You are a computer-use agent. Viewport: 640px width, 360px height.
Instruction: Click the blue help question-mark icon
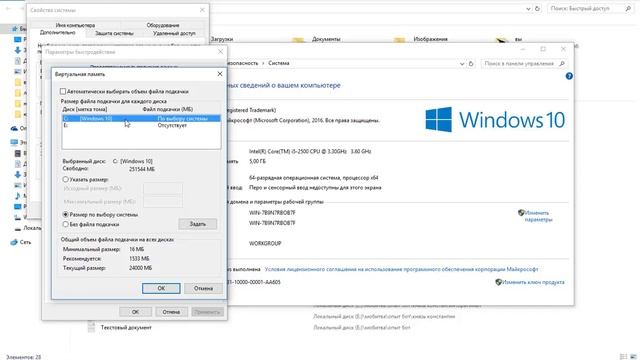tap(569, 76)
